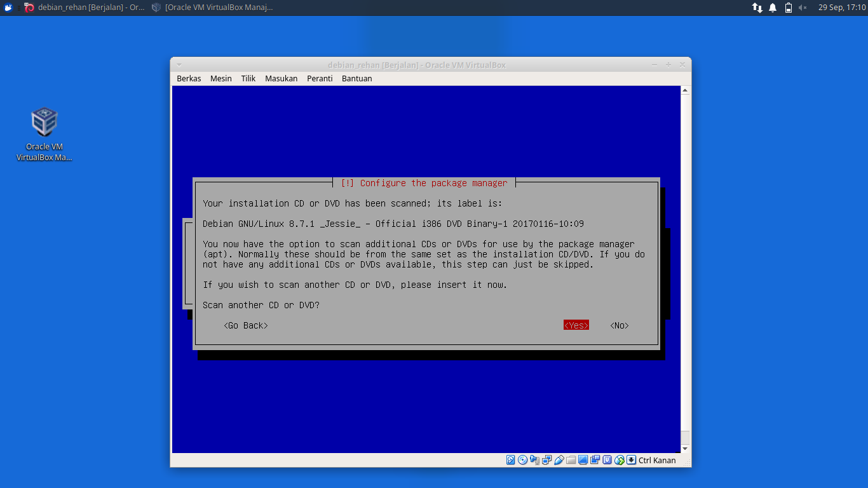Click the CPU virtualization features indicator icon
This screenshot has width=868, height=488.
(607, 460)
